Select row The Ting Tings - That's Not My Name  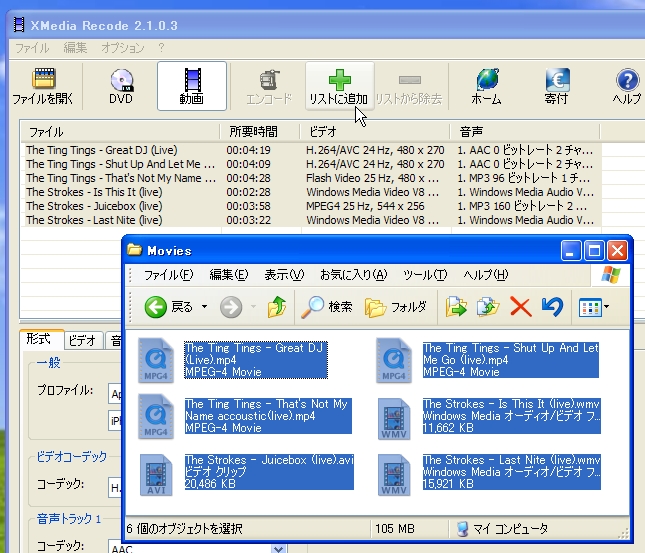click(x=311, y=178)
